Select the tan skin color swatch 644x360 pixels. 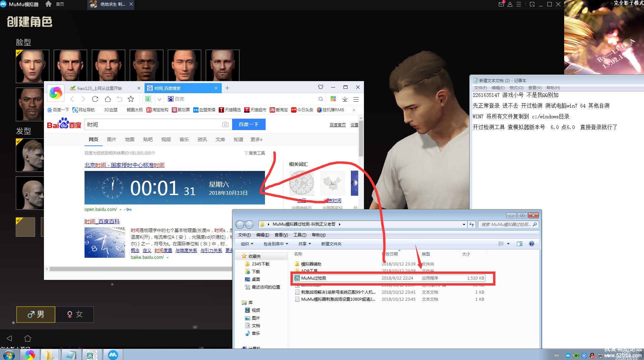[x=25, y=227]
